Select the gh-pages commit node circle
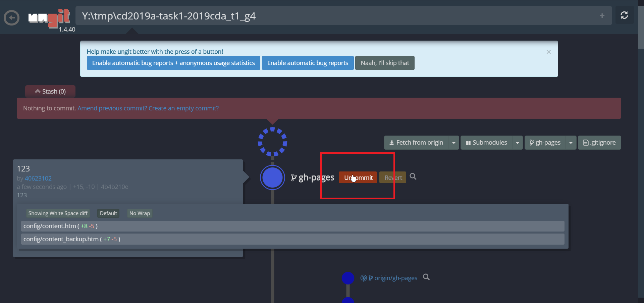 [x=272, y=178]
